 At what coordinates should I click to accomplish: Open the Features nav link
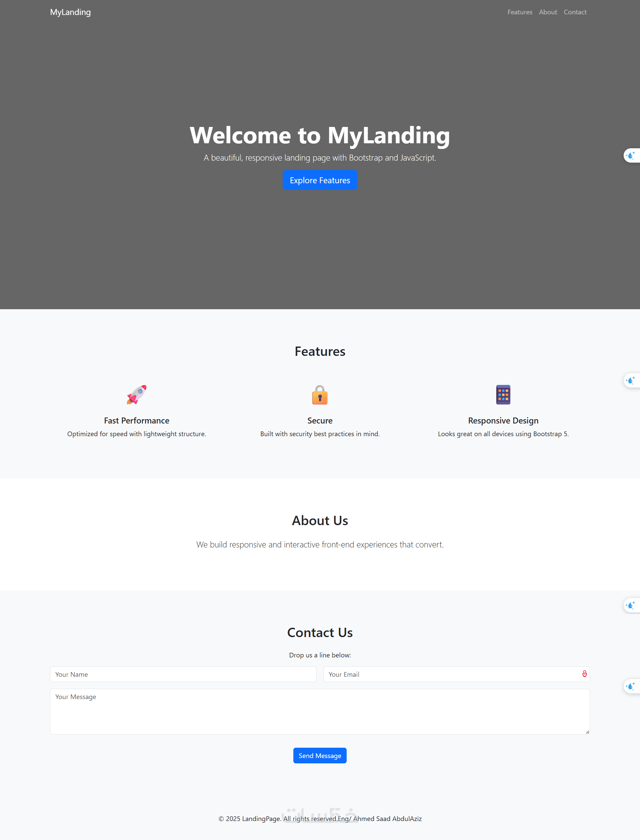[520, 12]
